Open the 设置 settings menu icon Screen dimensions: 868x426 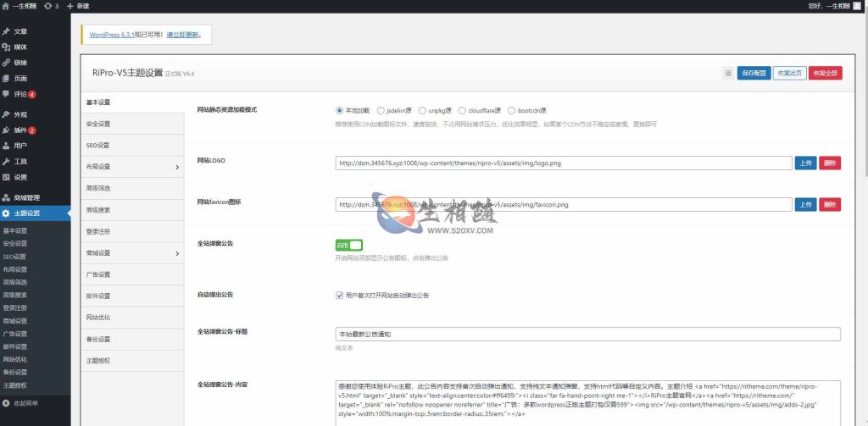coord(6,177)
